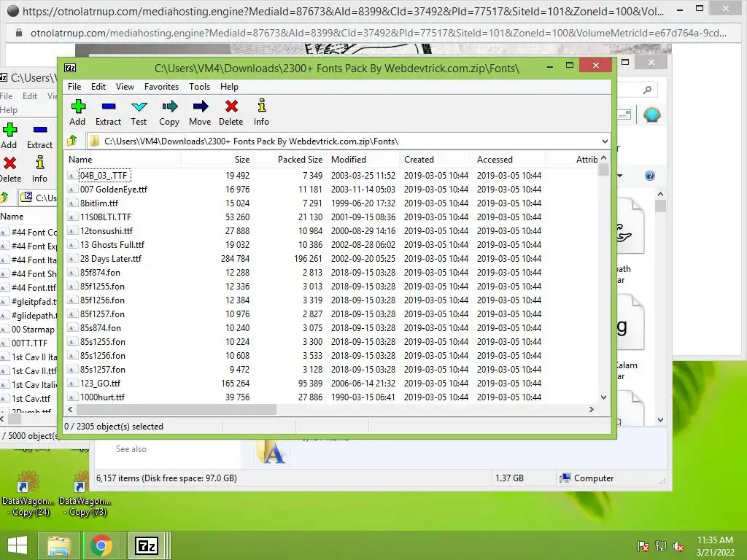
Task: Select file 28 Days Later.ttf
Action: [111, 258]
